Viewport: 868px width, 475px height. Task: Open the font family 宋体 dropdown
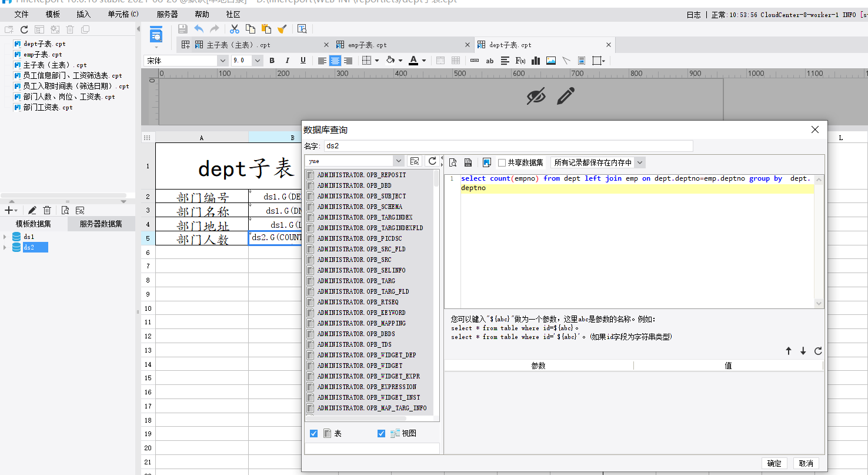pos(222,61)
